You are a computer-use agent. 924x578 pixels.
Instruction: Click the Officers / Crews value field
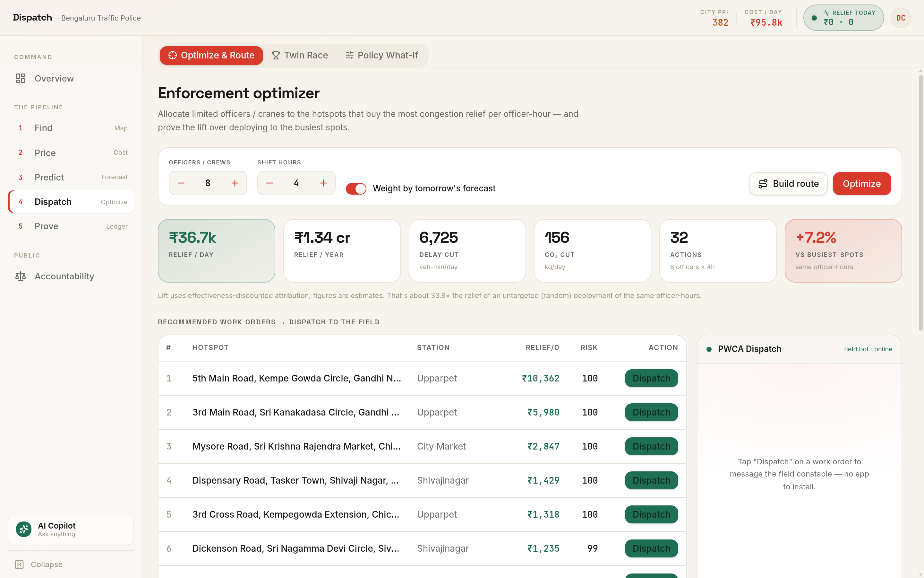pyautogui.click(x=208, y=183)
